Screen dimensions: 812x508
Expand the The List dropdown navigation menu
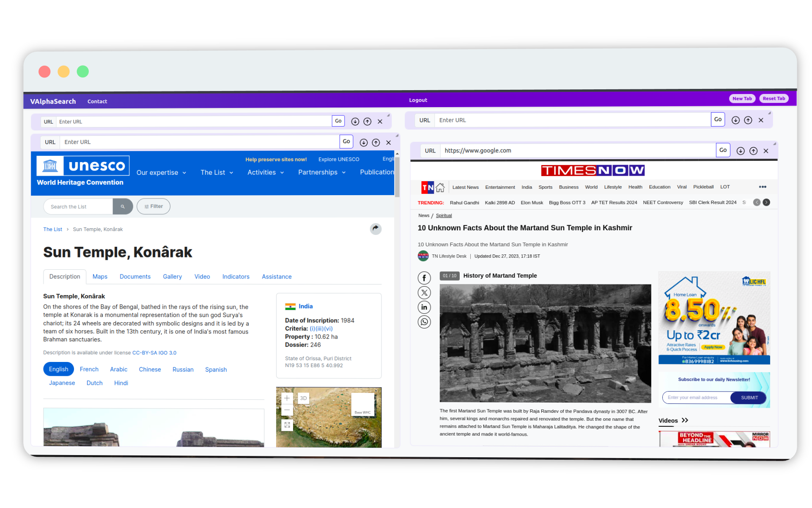point(216,172)
